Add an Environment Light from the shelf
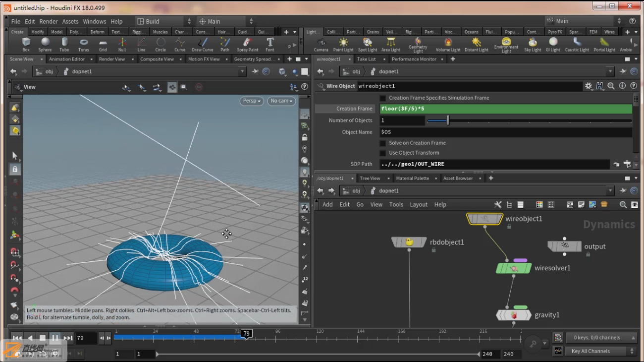The width and height of the screenshot is (644, 362). click(506, 45)
